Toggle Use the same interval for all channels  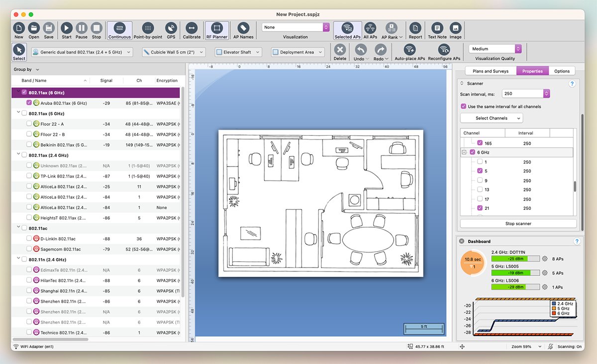coord(464,106)
